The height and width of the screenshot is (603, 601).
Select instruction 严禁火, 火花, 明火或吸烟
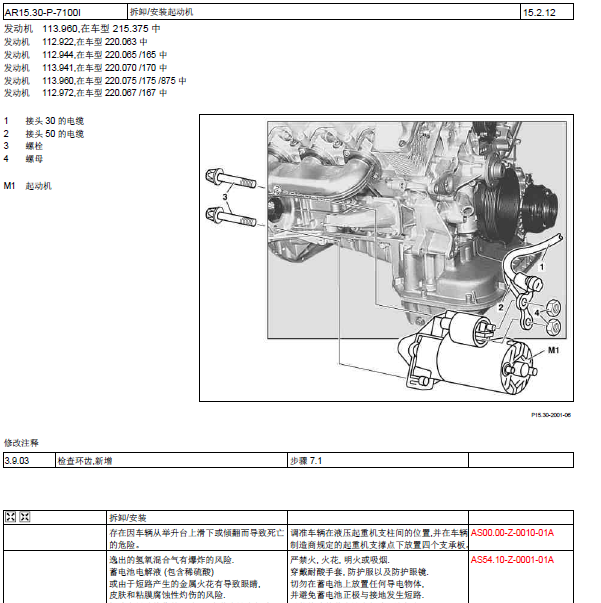point(340,560)
